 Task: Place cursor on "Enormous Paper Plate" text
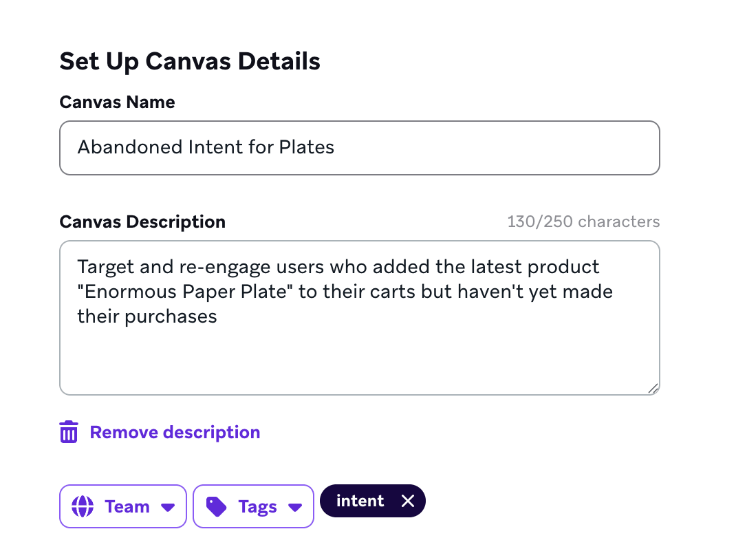(x=185, y=292)
